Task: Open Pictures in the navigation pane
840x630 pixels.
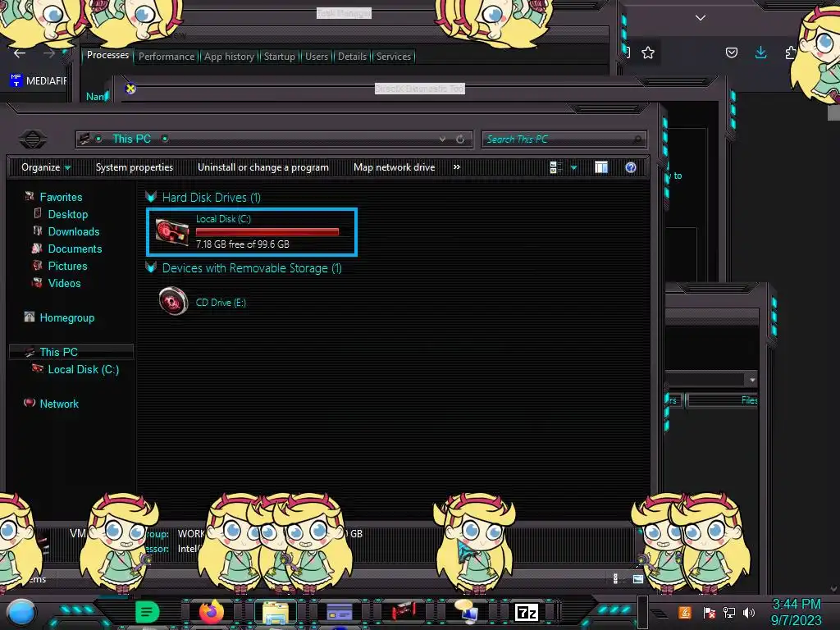Action: [x=67, y=266]
